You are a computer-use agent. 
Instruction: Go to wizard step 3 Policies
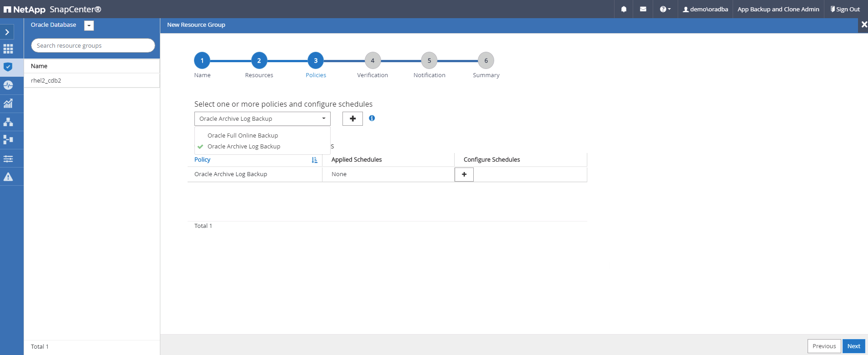click(316, 60)
